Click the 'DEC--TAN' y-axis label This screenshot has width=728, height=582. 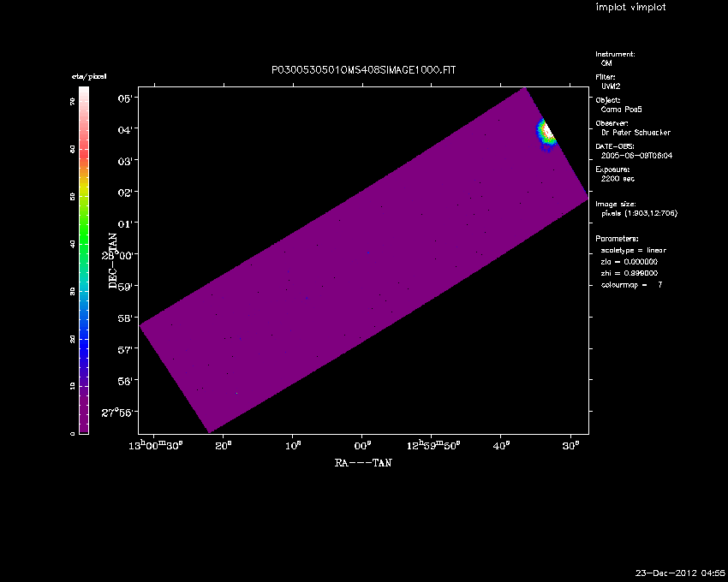(113, 261)
